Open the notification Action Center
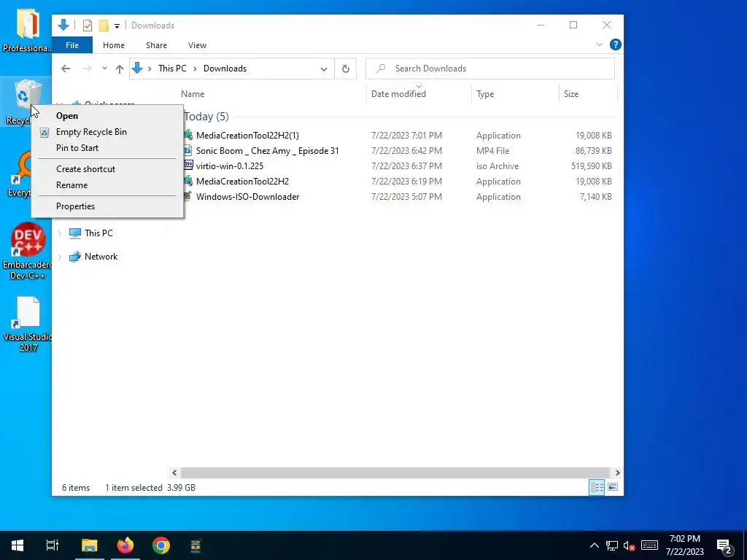Viewport: 747px width, 560px height. pyautogui.click(x=724, y=546)
